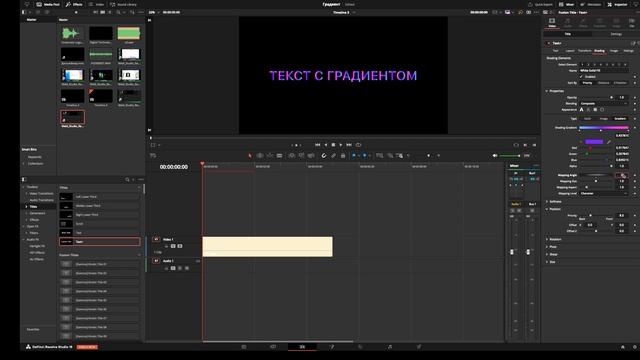Jump to last frame in transport
Image resolution: width=640 pixels, height=360 pixels.
tap(349, 145)
